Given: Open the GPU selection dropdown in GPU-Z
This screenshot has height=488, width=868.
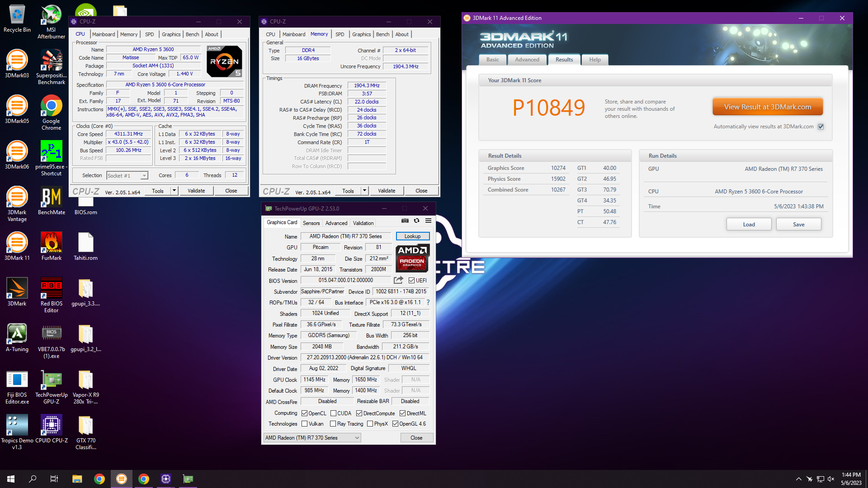Looking at the screenshot, I should tap(312, 437).
